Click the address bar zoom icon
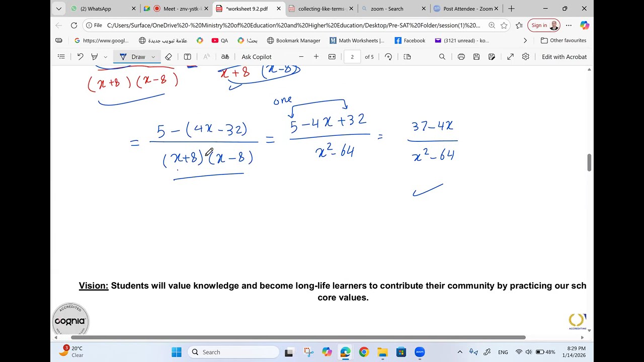 tap(492, 25)
